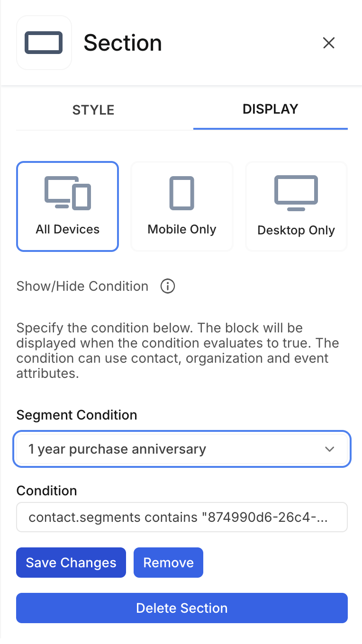
Task: Choose the All Devices display option
Action: tap(67, 206)
